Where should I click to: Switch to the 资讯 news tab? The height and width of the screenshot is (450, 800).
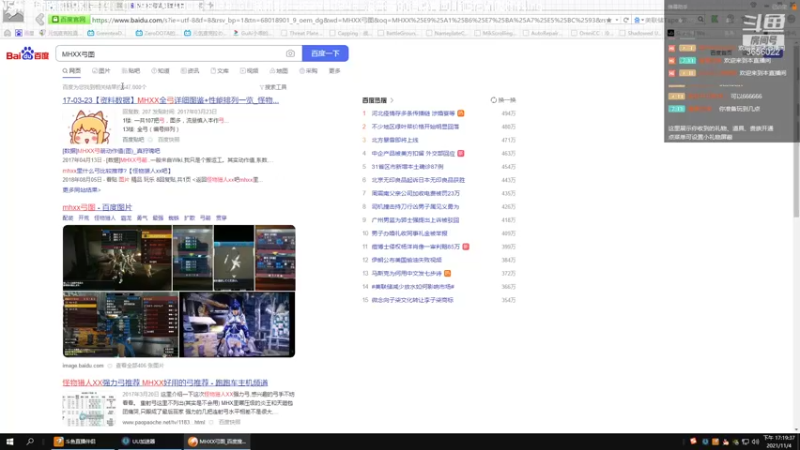pos(190,71)
